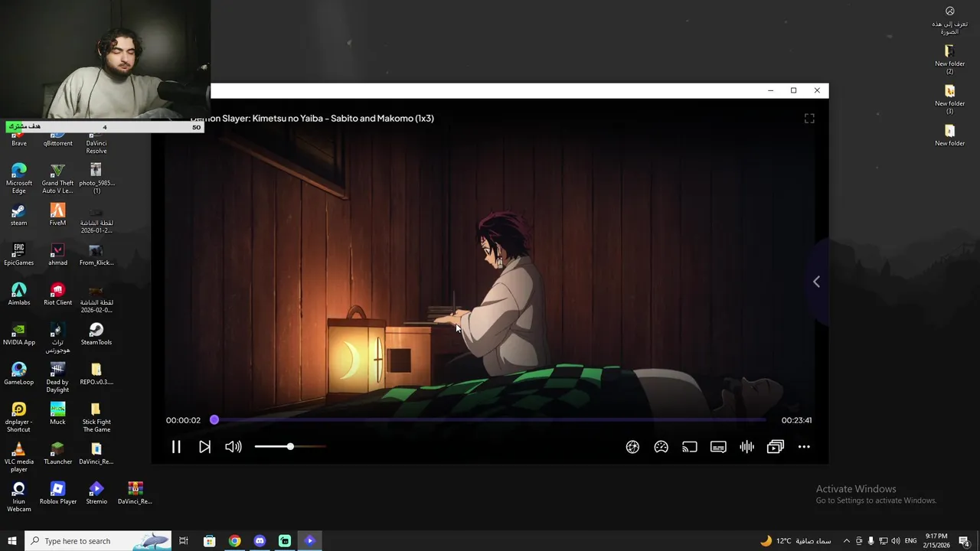The width and height of the screenshot is (980, 551).
Task: Open the episodes list icon
Action: tap(776, 447)
